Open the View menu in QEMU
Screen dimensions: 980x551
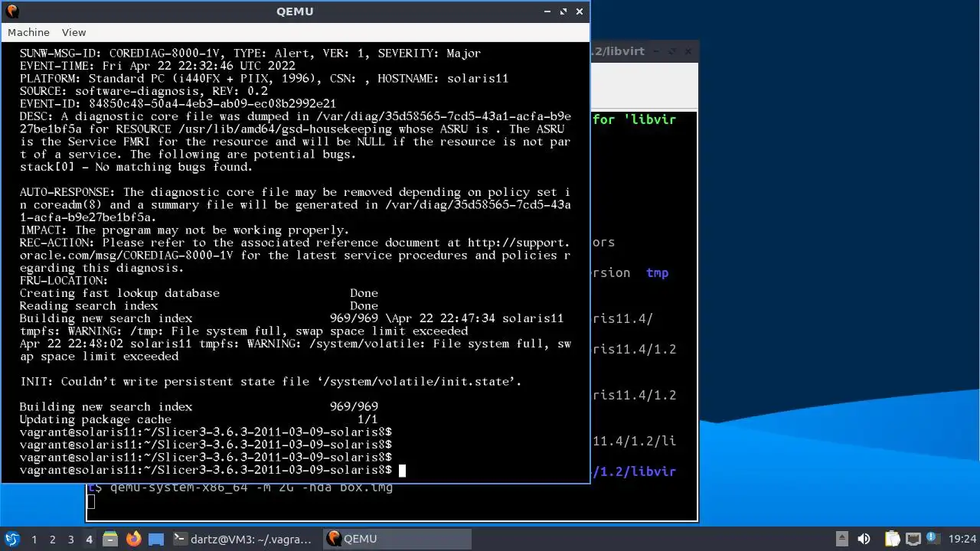click(x=73, y=32)
